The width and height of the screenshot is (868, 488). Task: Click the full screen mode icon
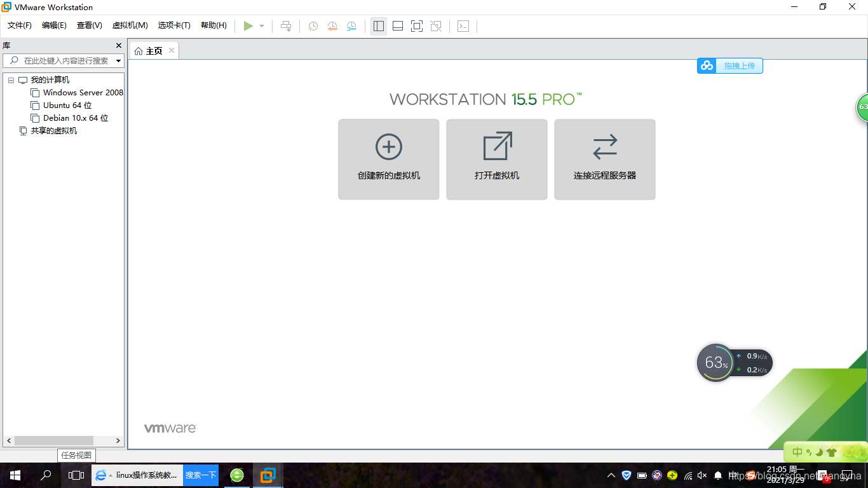417,26
